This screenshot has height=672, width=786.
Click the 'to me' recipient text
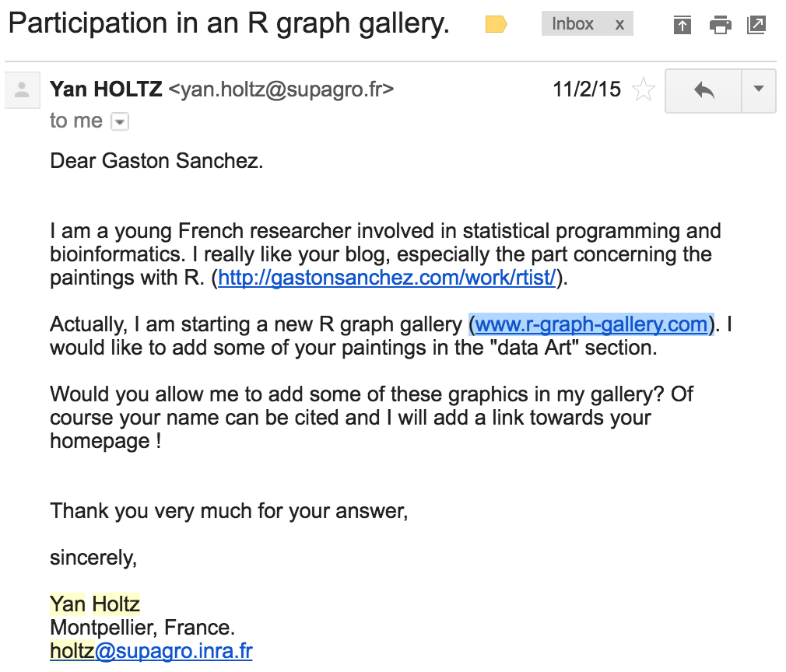tap(76, 121)
